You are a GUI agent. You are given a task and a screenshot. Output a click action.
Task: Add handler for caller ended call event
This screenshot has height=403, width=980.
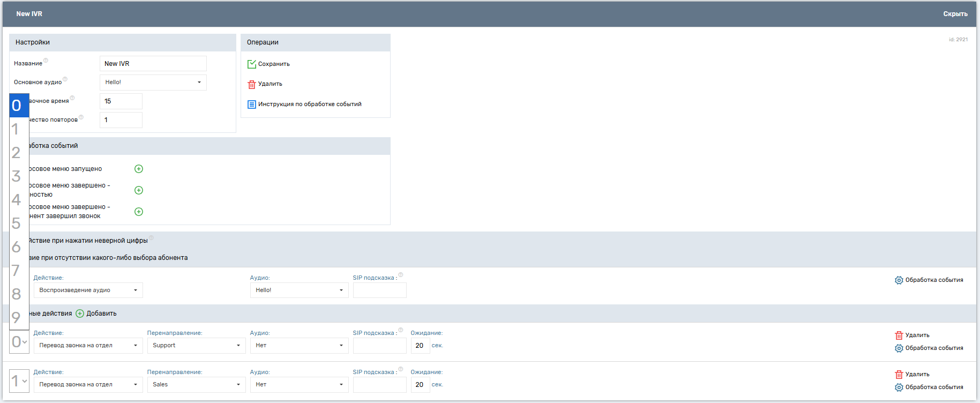pyautogui.click(x=139, y=212)
